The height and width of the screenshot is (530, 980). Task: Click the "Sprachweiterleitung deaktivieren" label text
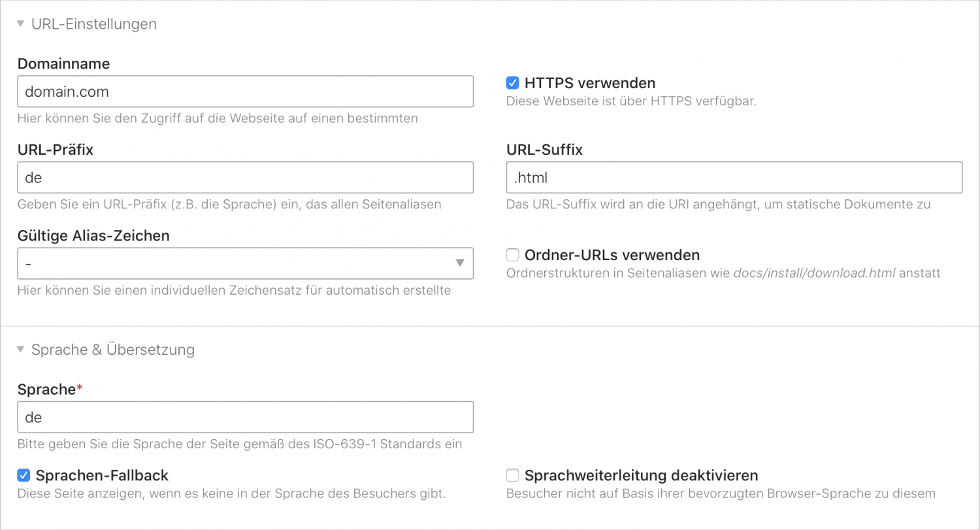pyautogui.click(x=640, y=475)
